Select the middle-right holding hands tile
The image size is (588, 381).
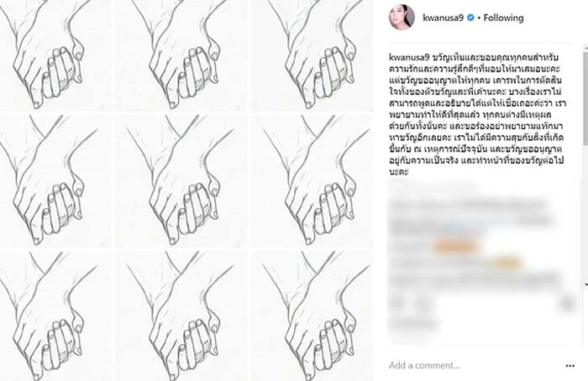tap(312, 180)
